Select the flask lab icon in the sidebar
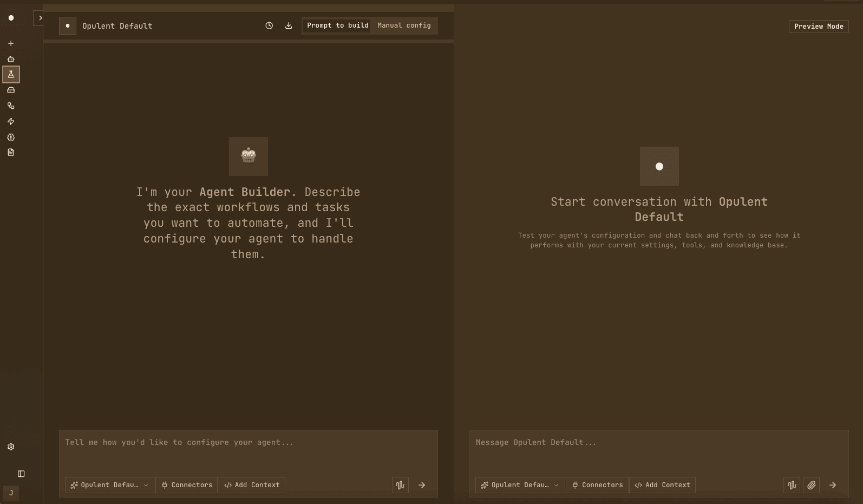The width and height of the screenshot is (863, 504). [11, 74]
